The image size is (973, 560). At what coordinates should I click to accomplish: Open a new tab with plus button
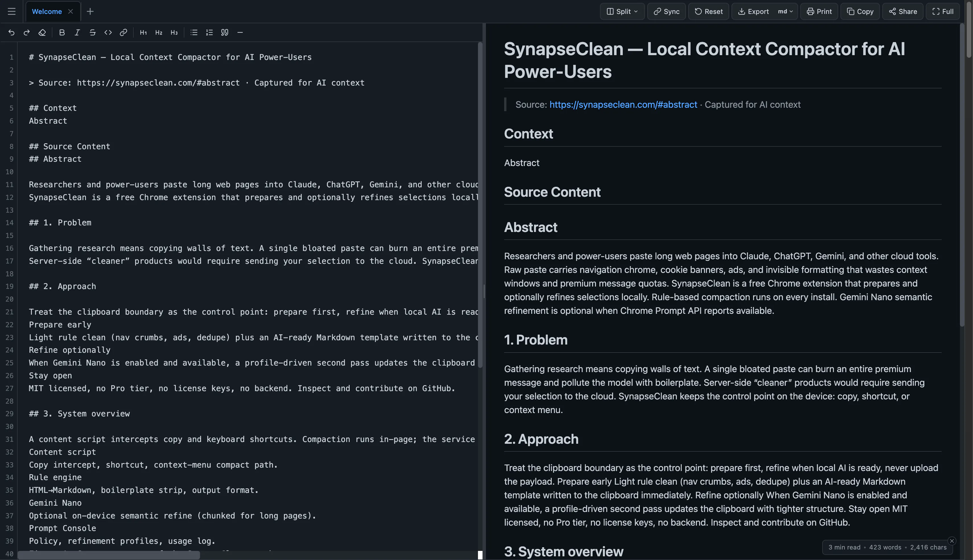click(x=90, y=12)
